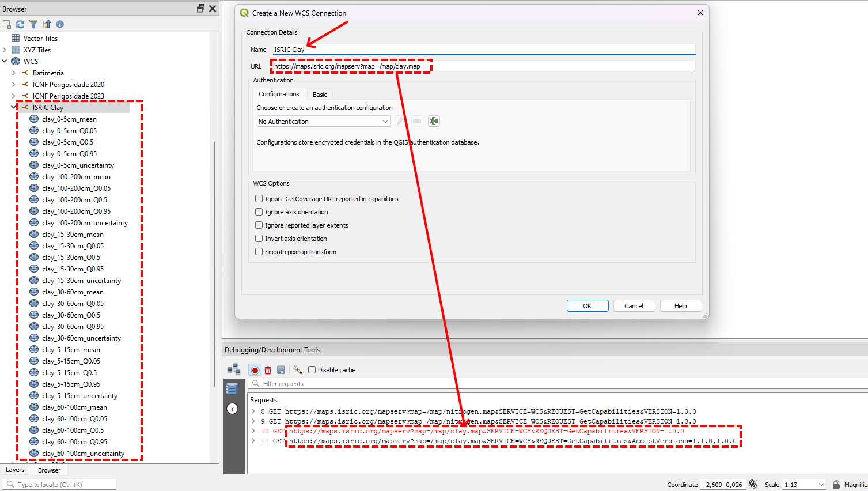Refresh the Browser panel
The height and width of the screenshot is (491, 868).
coord(20,24)
